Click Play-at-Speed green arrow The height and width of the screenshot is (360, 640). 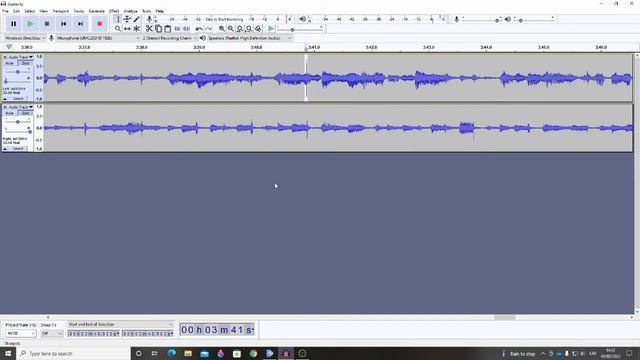271,29
